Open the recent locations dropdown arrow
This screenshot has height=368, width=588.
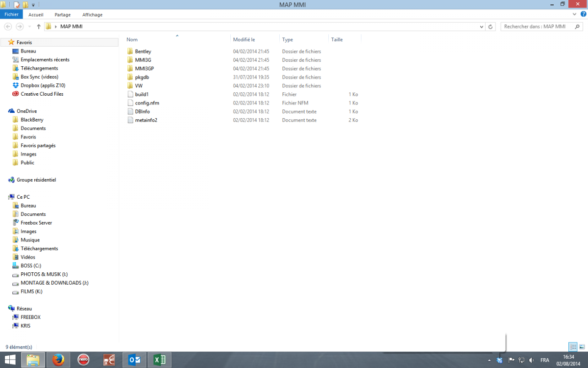tap(30, 26)
